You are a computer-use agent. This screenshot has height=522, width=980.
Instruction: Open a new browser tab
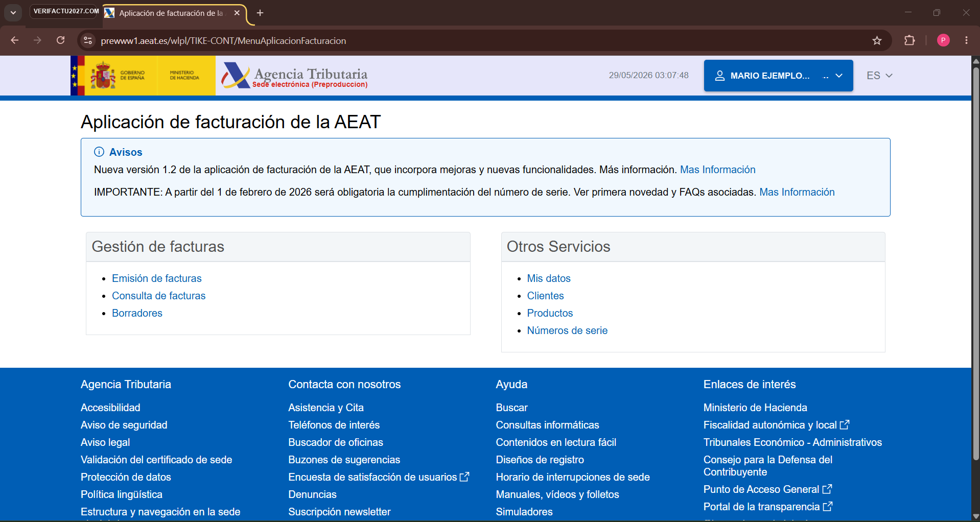(260, 13)
